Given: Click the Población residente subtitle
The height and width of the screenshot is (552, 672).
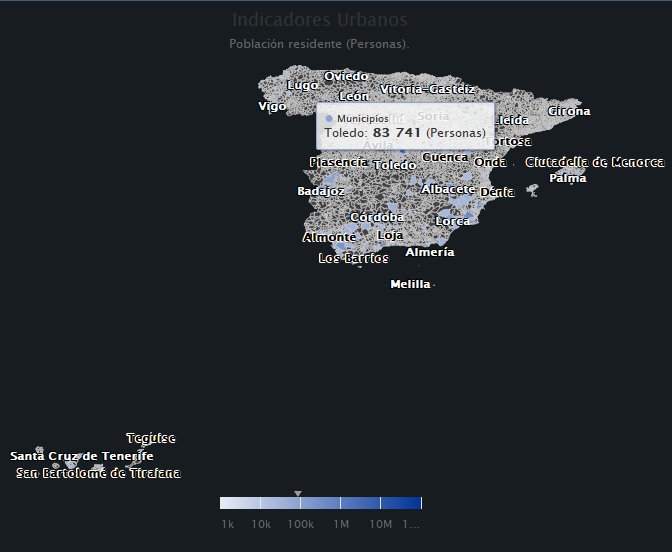Looking at the screenshot, I should 319,44.
